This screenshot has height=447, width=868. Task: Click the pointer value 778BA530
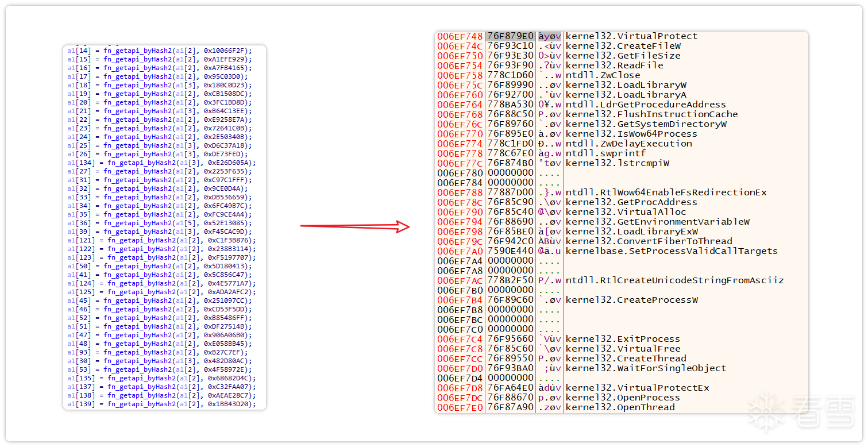[x=511, y=105]
